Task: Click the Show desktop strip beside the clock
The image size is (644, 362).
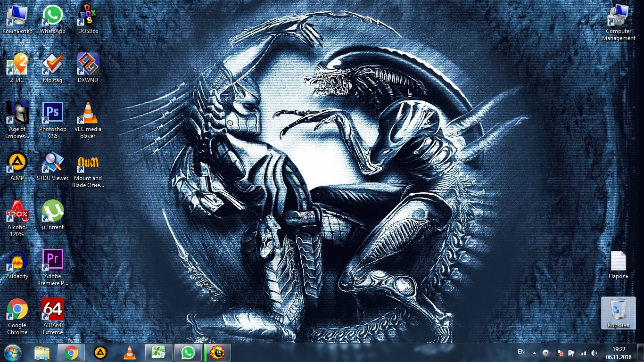Action: pyautogui.click(x=641, y=353)
